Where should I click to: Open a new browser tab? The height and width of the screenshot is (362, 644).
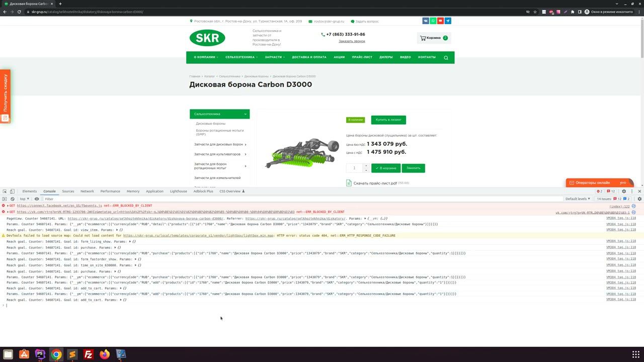(60, 4)
